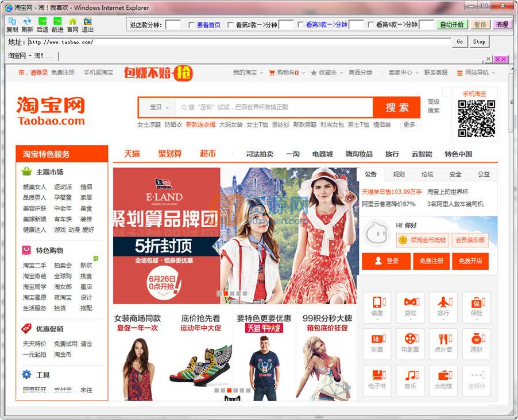Open the 电影票 movie ticket icon

pos(410,344)
